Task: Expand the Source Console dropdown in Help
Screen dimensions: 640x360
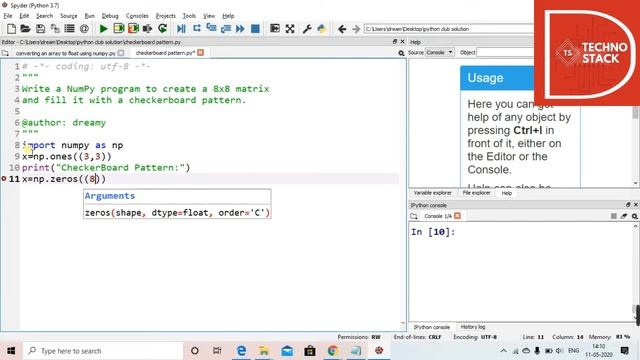Action: click(440, 52)
